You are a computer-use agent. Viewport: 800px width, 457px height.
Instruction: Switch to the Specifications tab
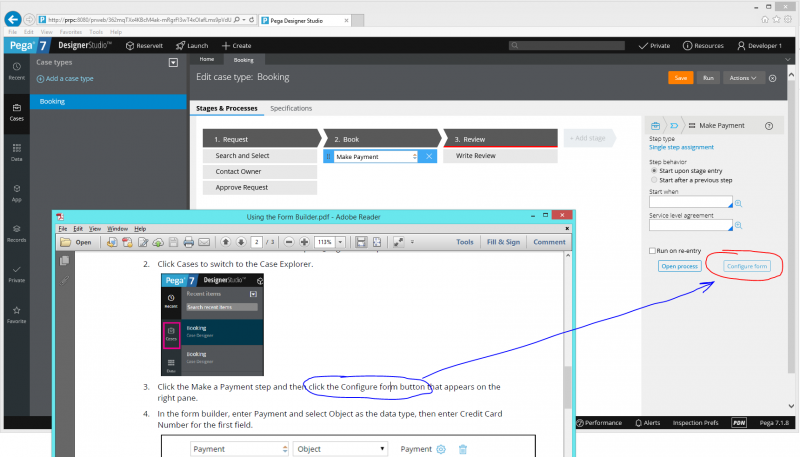click(291, 108)
